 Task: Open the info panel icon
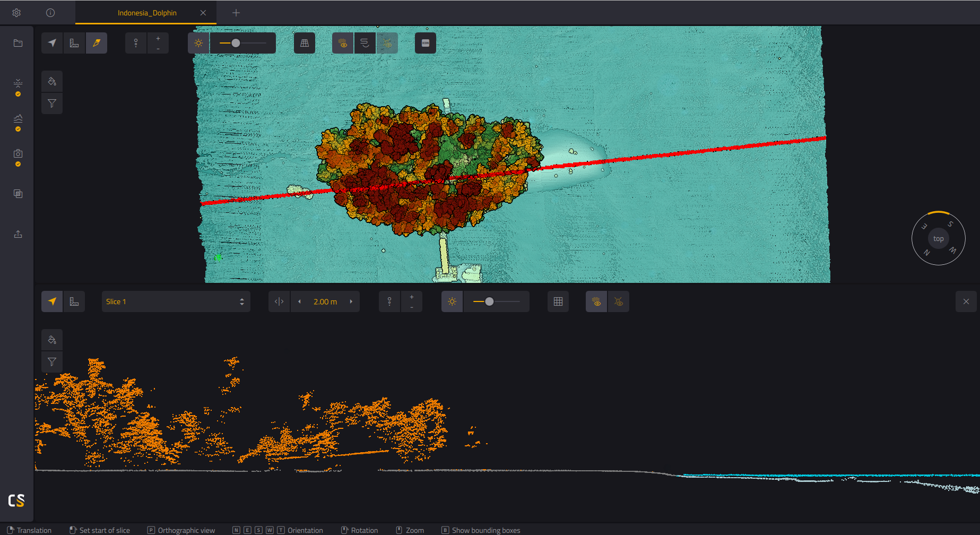50,13
